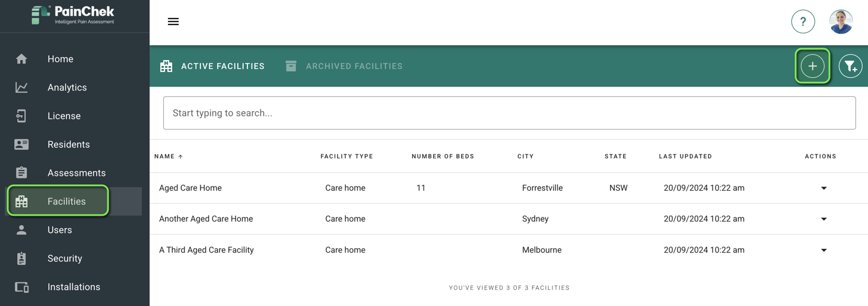Sort by Facility Type column
This screenshot has height=306, width=868.
[x=346, y=156]
